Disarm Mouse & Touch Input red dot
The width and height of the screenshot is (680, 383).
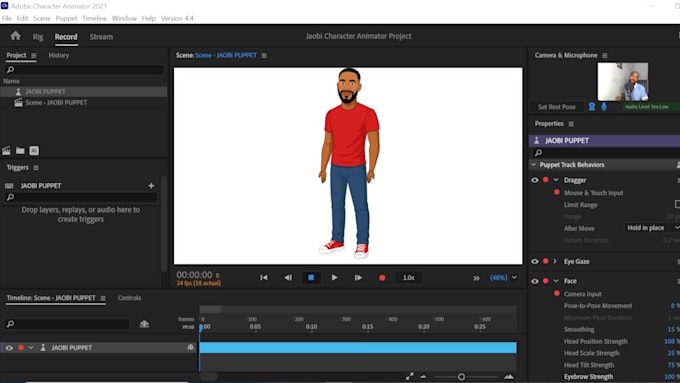click(x=557, y=192)
